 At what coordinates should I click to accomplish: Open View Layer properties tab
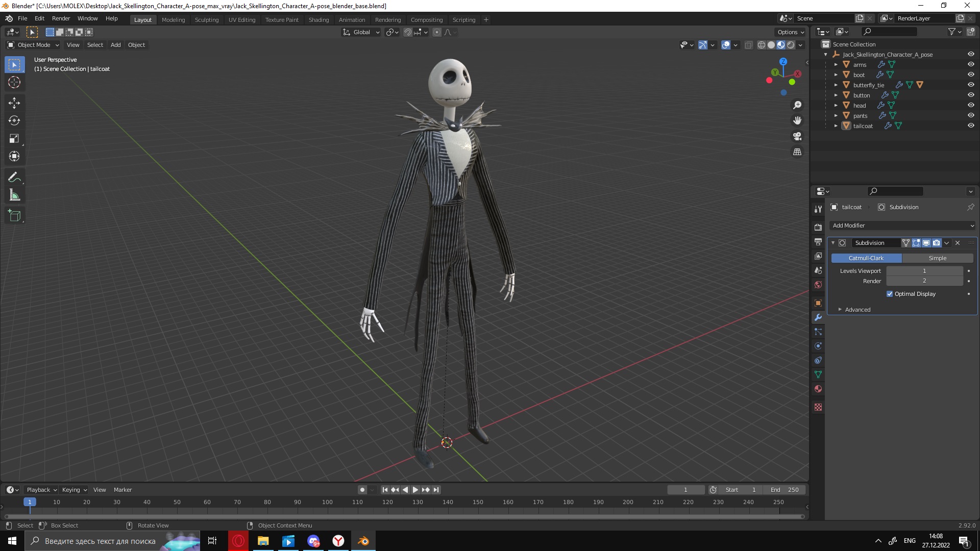click(x=818, y=256)
